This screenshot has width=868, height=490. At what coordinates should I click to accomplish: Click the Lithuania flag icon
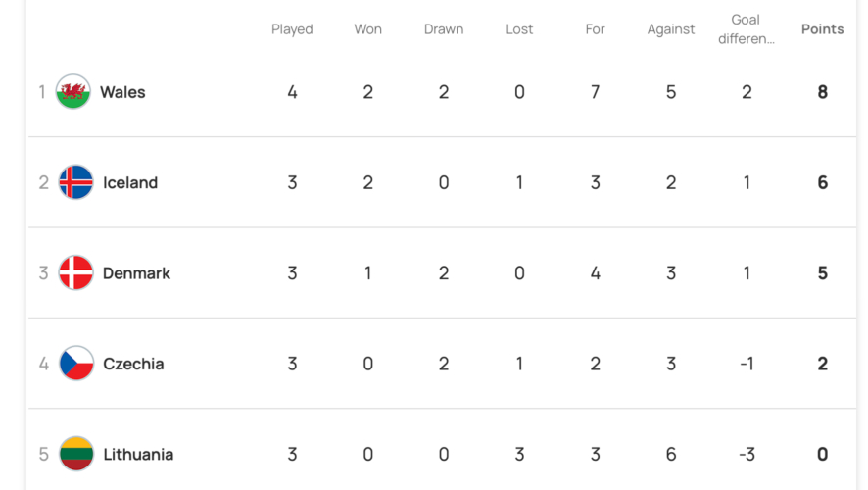[x=75, y=455]
